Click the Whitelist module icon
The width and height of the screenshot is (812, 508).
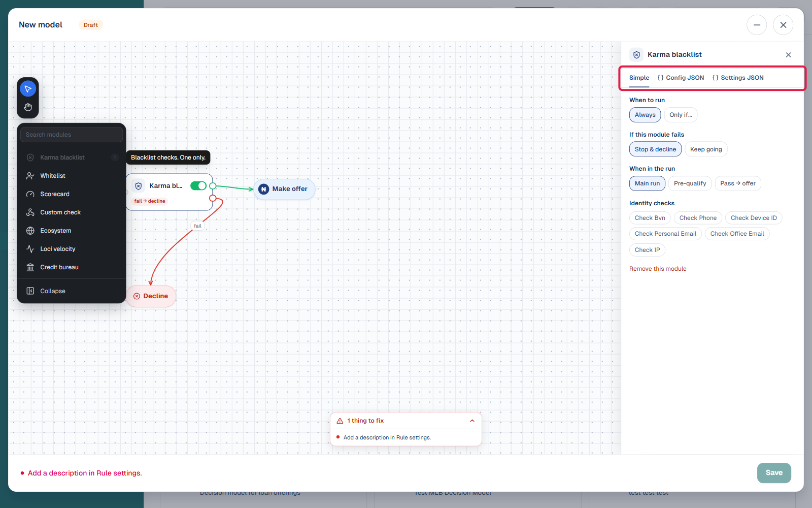pos(30,176)
